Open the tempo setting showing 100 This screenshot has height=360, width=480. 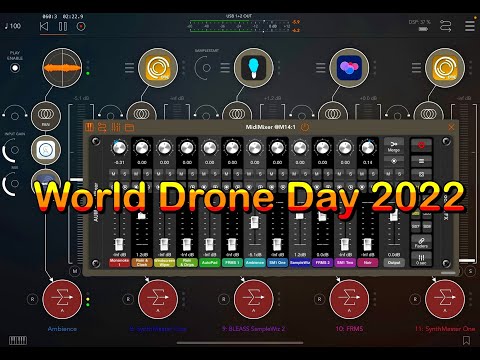13,26
